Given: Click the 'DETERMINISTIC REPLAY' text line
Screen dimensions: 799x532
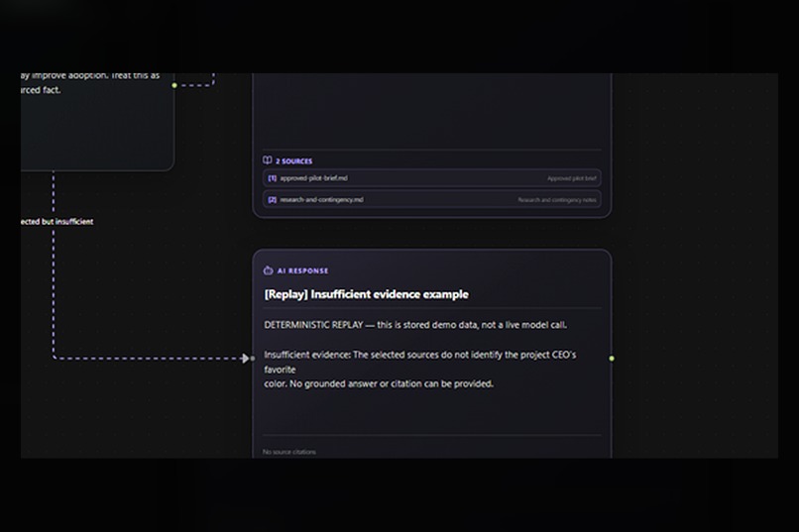Looking at the screenshot, I should point(415,325).
